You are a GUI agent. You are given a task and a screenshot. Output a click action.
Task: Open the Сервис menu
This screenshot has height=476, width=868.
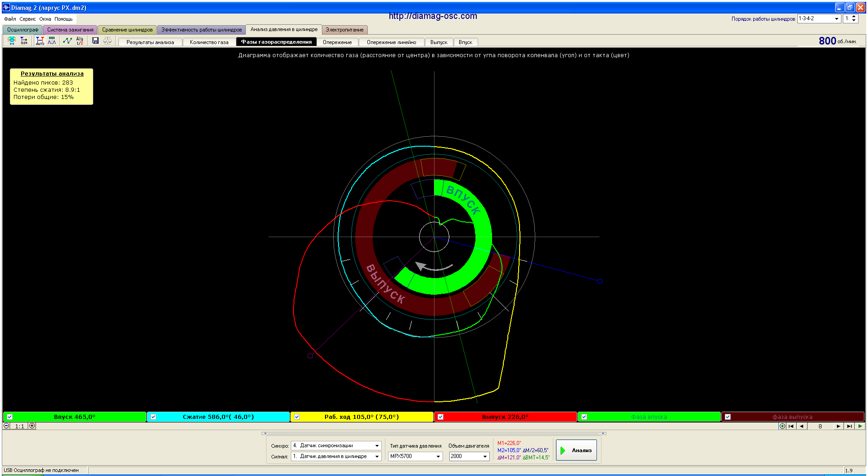click(27, 19)
